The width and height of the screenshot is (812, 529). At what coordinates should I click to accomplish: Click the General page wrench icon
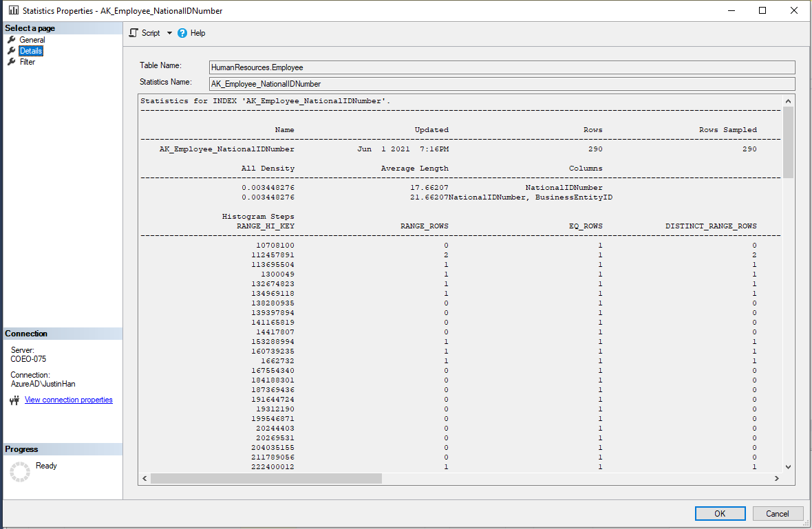coord(12,40)
